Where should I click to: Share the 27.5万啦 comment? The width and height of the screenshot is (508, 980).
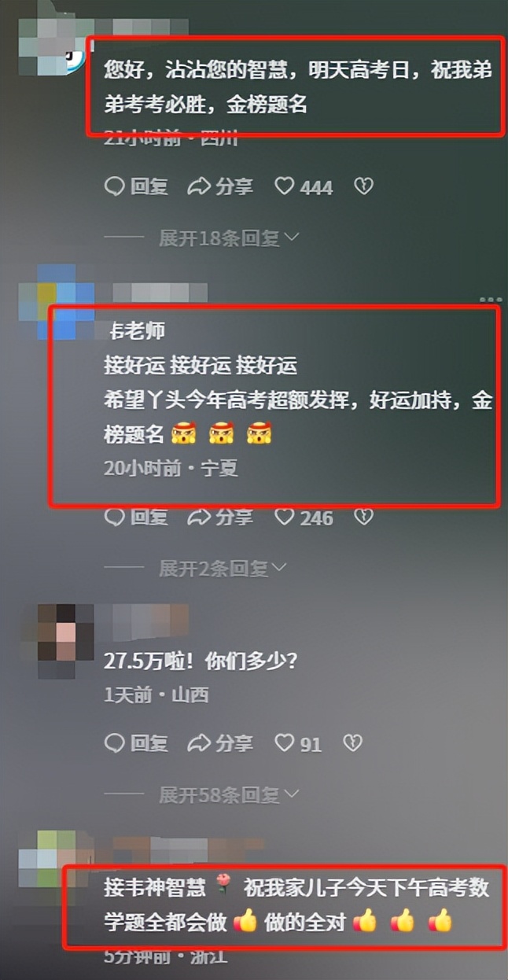click(x=220, y=742)
